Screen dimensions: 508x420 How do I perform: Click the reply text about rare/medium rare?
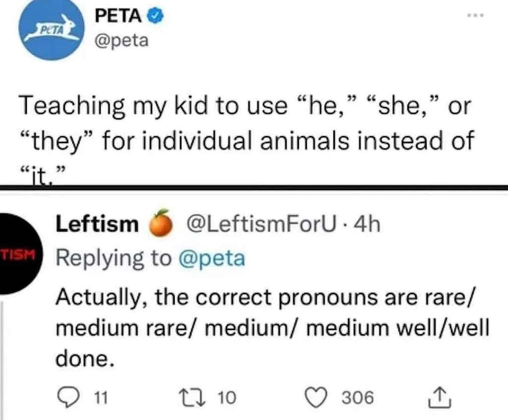point(268,328)
